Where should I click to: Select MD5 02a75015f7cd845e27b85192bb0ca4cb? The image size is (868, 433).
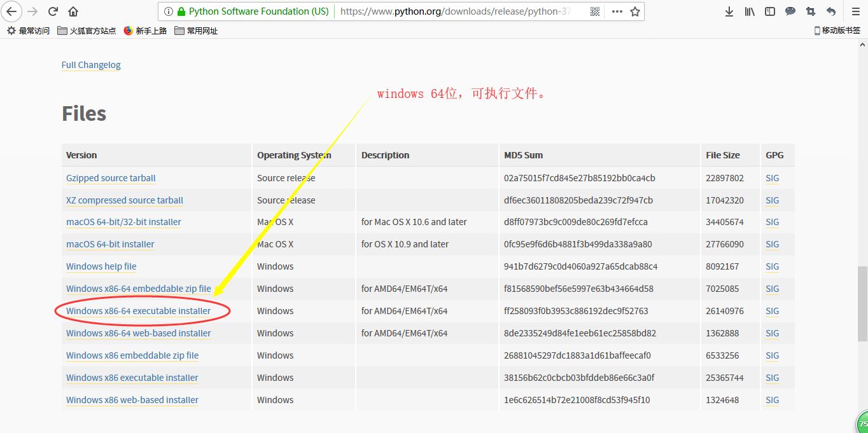tap(580, 178)
